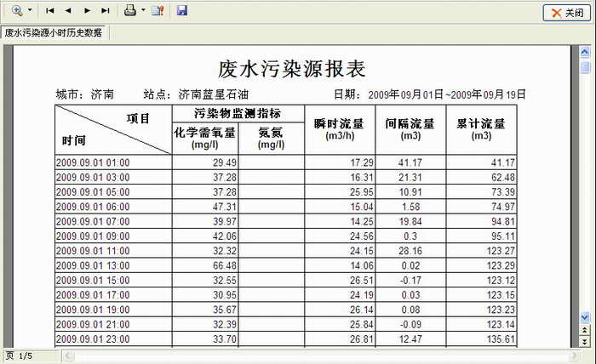The width and height of the screenshot is (596, 364).
Task: Click the 污染物监测指标 header cell
Action: (x=238, y=113)
